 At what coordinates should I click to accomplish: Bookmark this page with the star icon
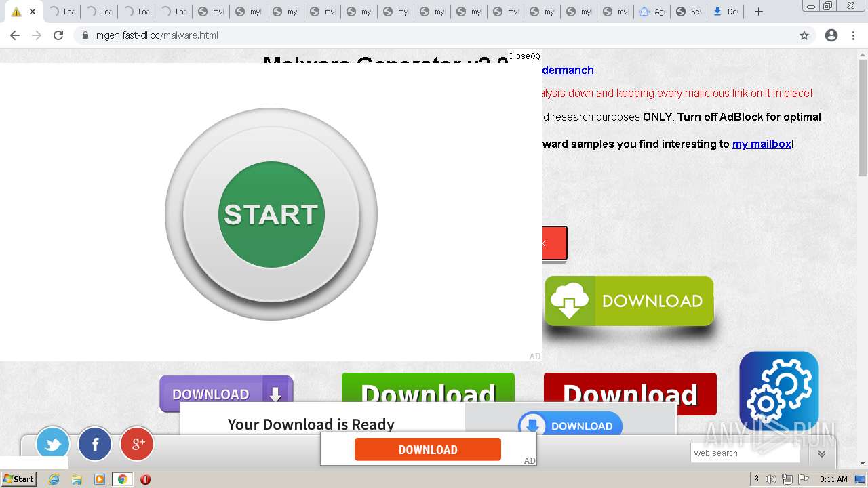(x=804, y=35)
